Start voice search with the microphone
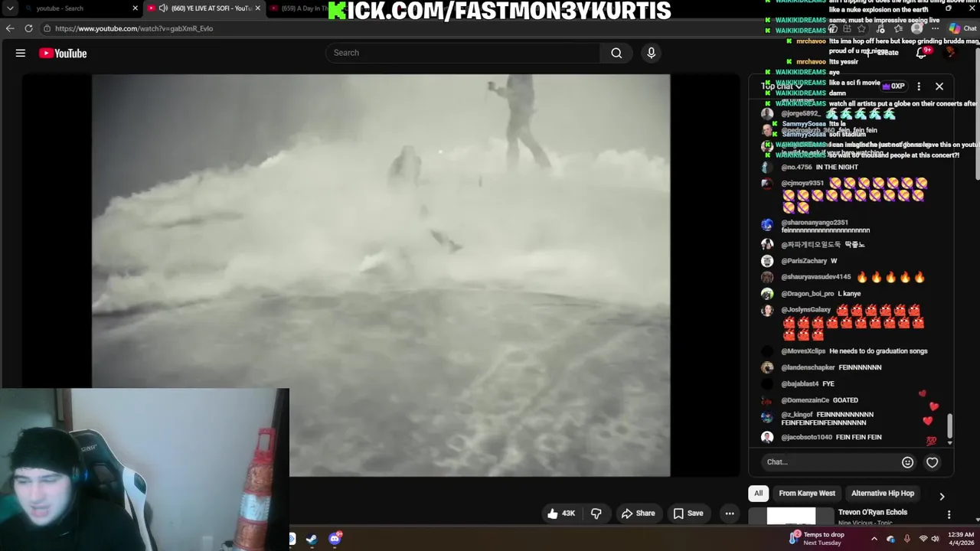This screenshot has height=551, width=980. coord(651,53)
